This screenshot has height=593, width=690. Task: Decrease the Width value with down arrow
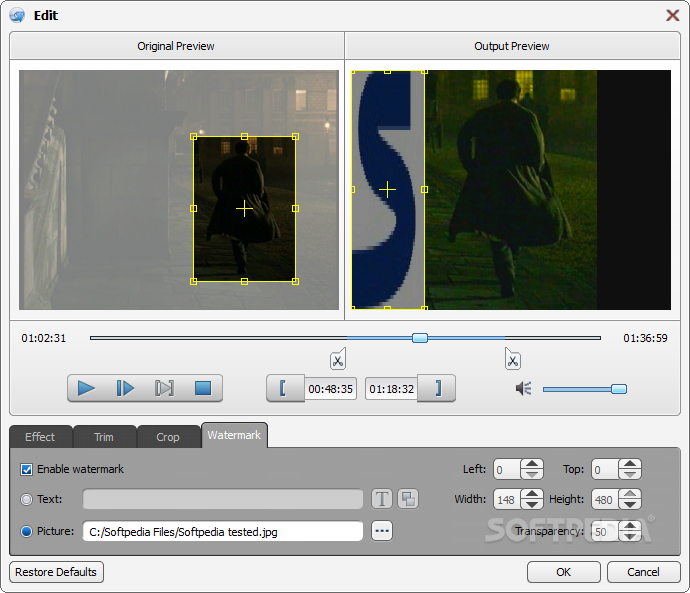(x=532, y=504)
